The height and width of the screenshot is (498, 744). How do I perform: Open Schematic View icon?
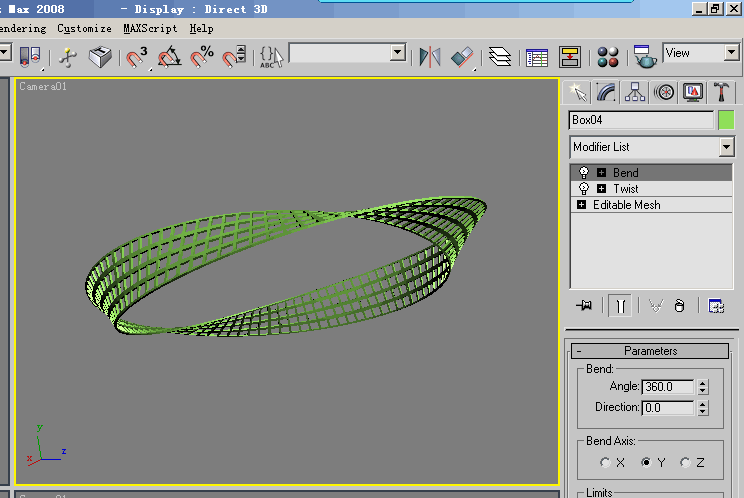pyautogui.click(x=569, y=57)
